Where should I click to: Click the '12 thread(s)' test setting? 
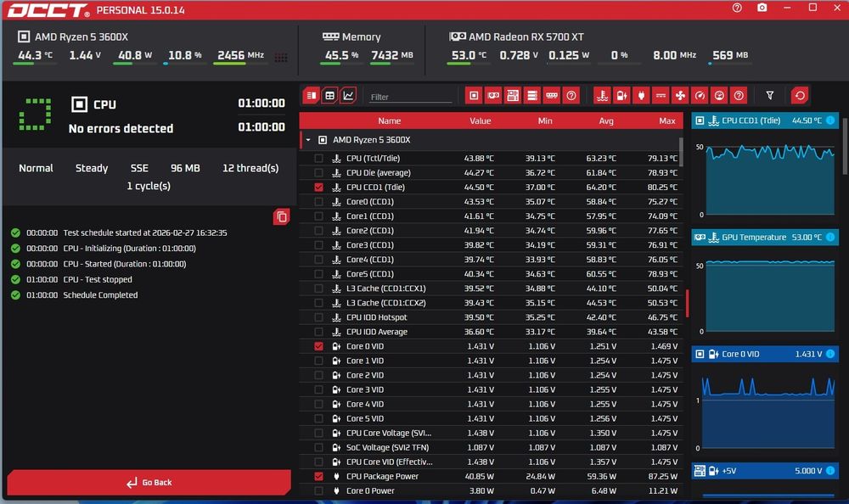(250, 168)
